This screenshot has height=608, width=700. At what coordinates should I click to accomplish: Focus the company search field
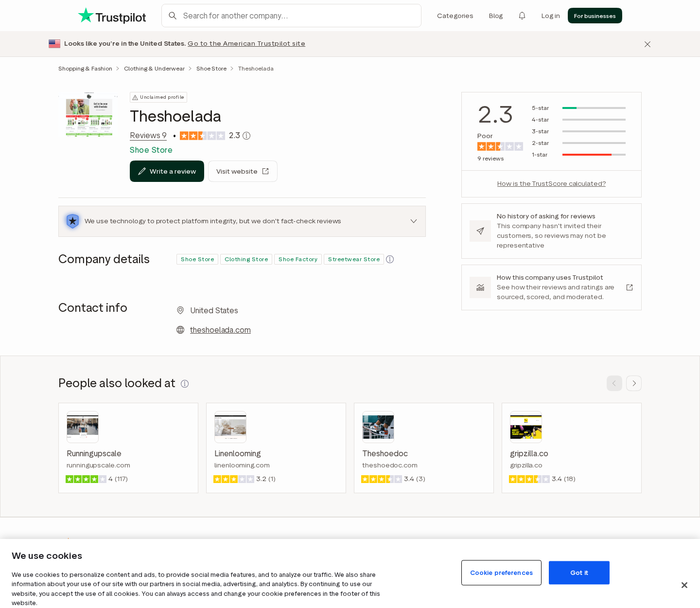[291, 16]
